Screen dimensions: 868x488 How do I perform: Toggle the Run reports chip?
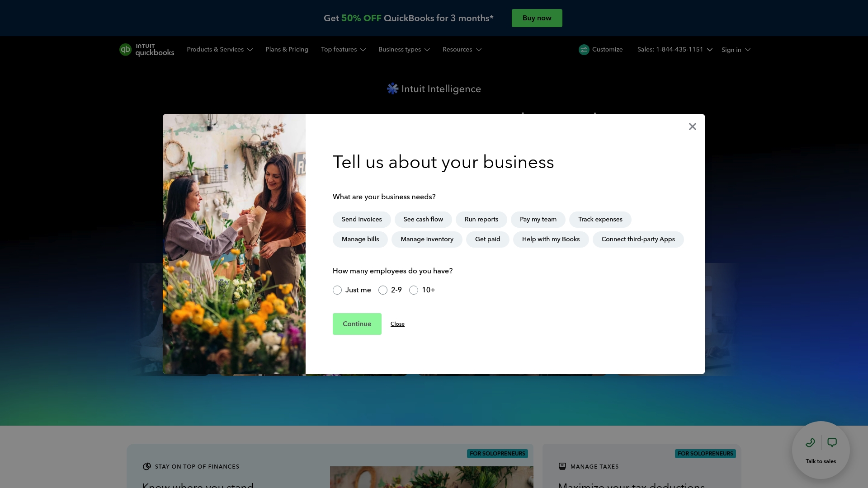click(481, 220)
